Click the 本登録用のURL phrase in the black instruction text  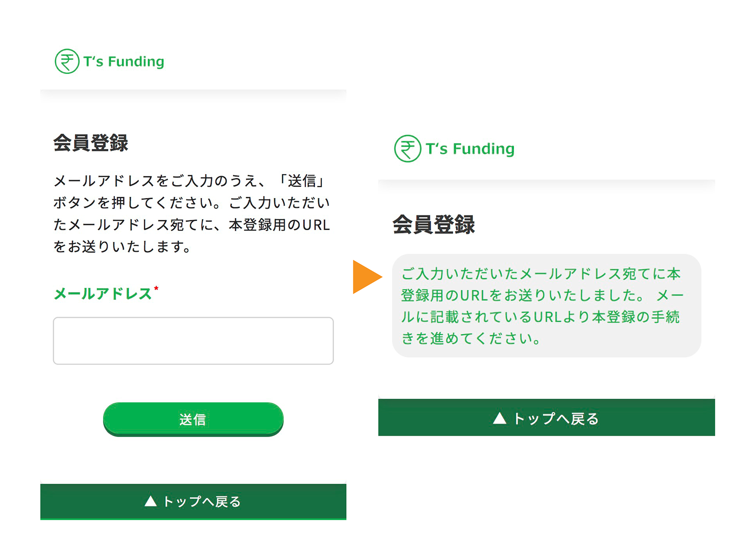[279, 225]
